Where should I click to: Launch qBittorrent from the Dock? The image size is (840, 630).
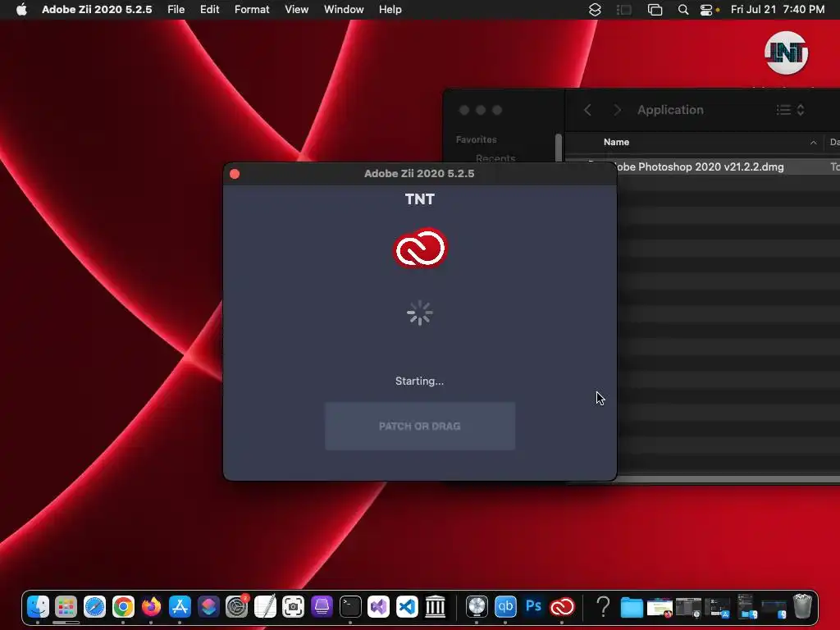tap(505, 606)
